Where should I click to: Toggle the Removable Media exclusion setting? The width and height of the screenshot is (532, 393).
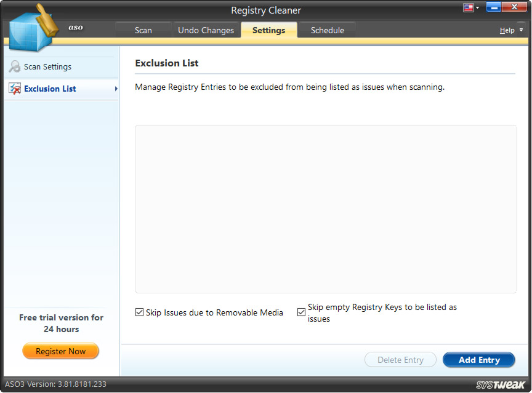pos(139,312)
